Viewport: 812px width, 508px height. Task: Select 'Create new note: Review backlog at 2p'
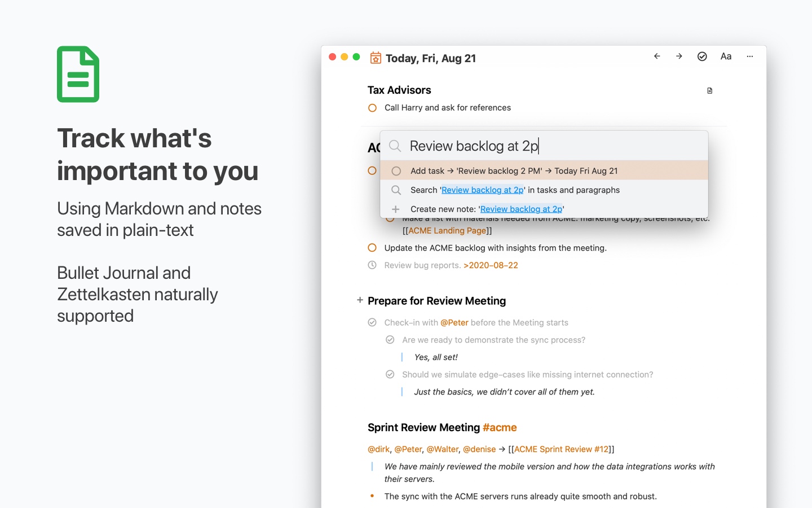pos(486,209)
